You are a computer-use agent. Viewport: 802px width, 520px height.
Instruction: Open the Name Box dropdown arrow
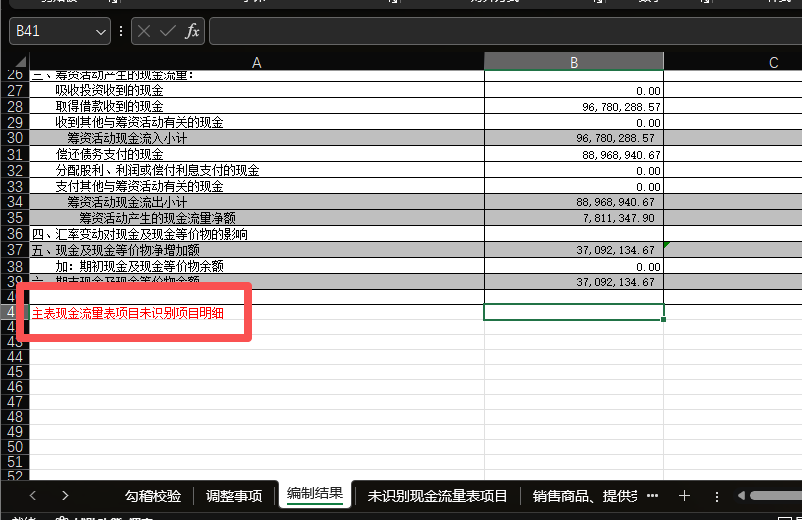tap(100, 32)
